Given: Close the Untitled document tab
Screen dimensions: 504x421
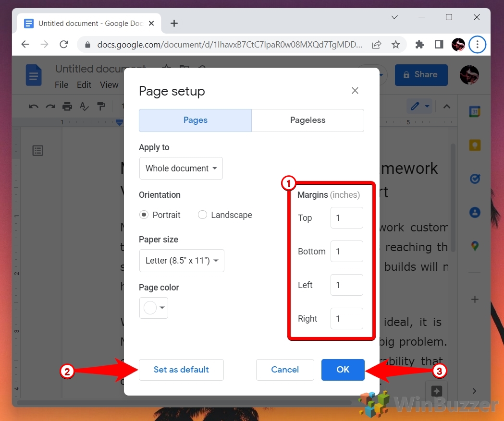Looking at the screenshot, I should 151,24.
